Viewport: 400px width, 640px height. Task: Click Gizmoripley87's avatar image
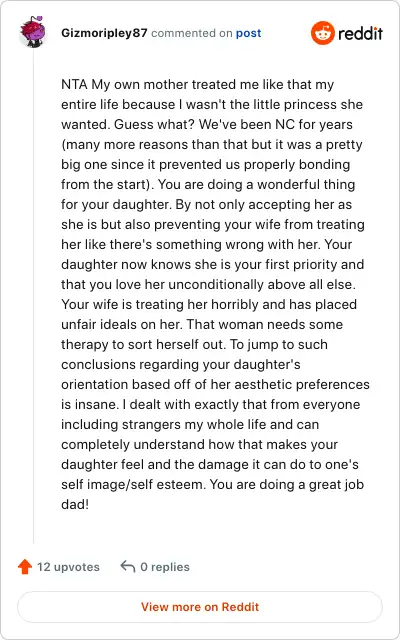33,32
